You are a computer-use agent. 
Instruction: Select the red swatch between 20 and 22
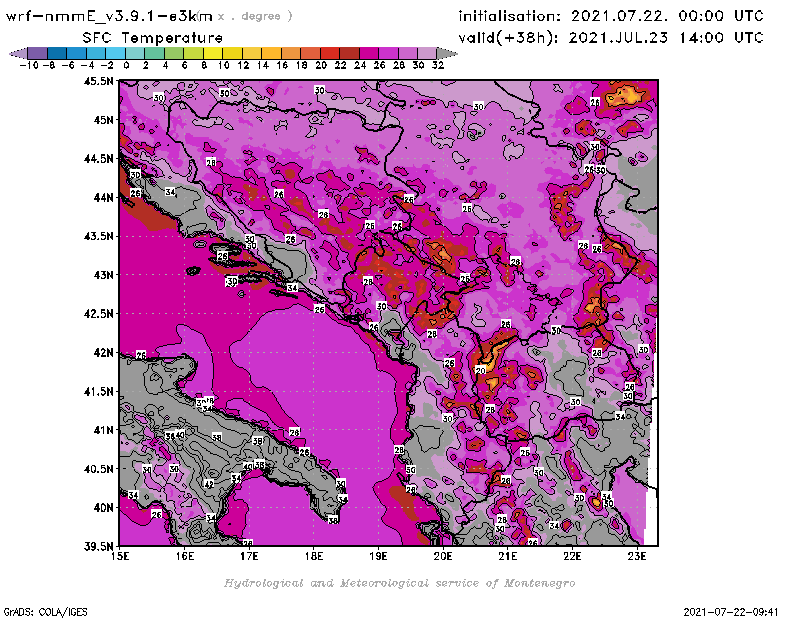329,53
